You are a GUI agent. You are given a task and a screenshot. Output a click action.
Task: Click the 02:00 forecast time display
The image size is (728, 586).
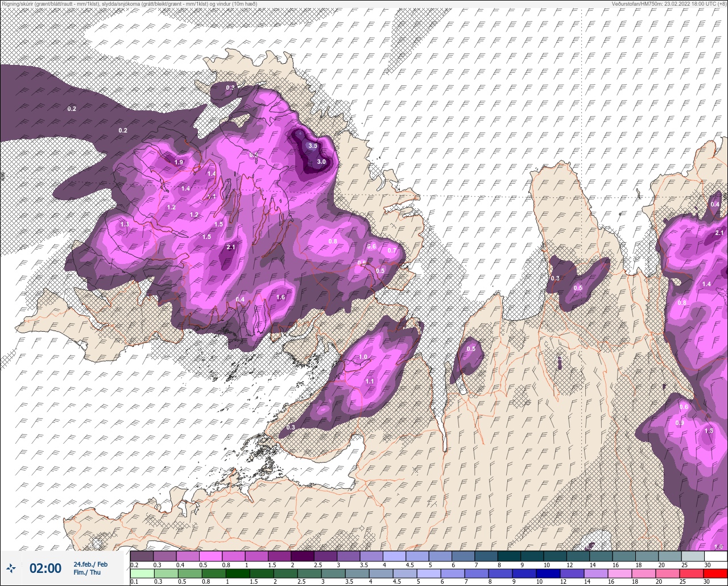coord(45,568)
